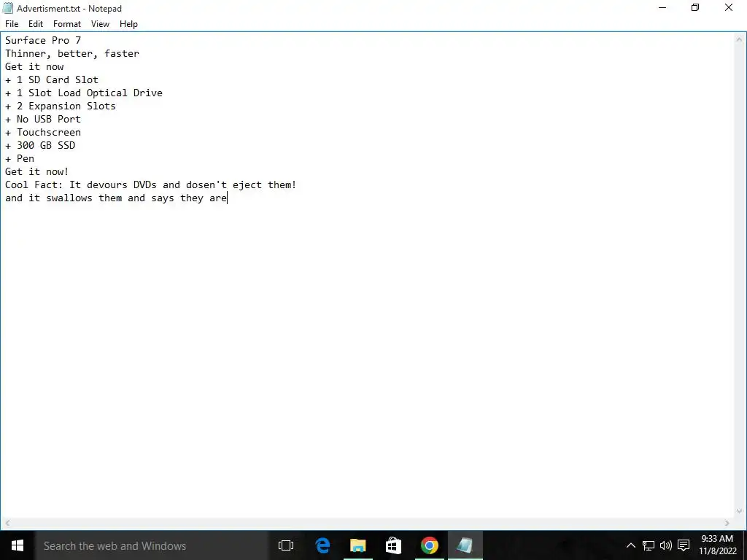
Task: Click the line 'Surface Pro 7'
Action: tap(43, 41)
